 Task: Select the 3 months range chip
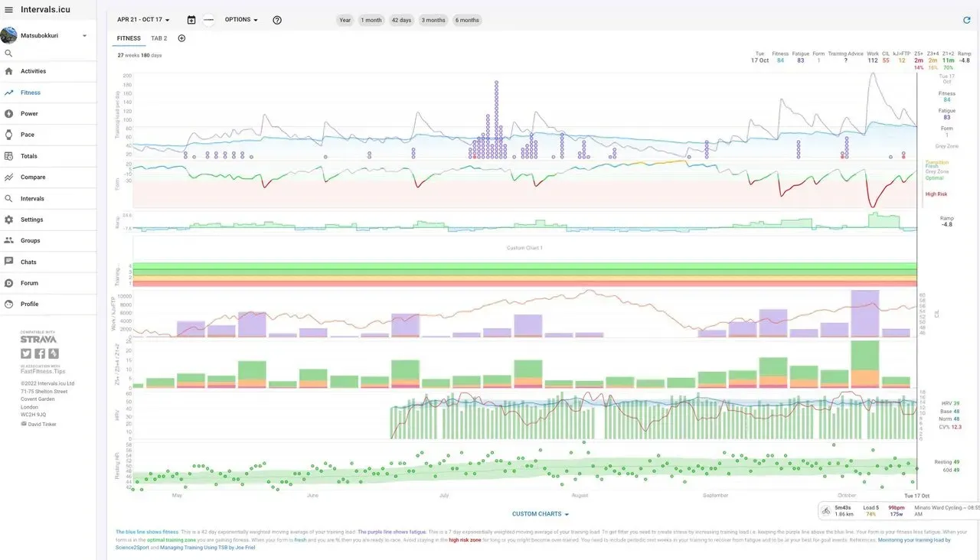tap(433, 20)
